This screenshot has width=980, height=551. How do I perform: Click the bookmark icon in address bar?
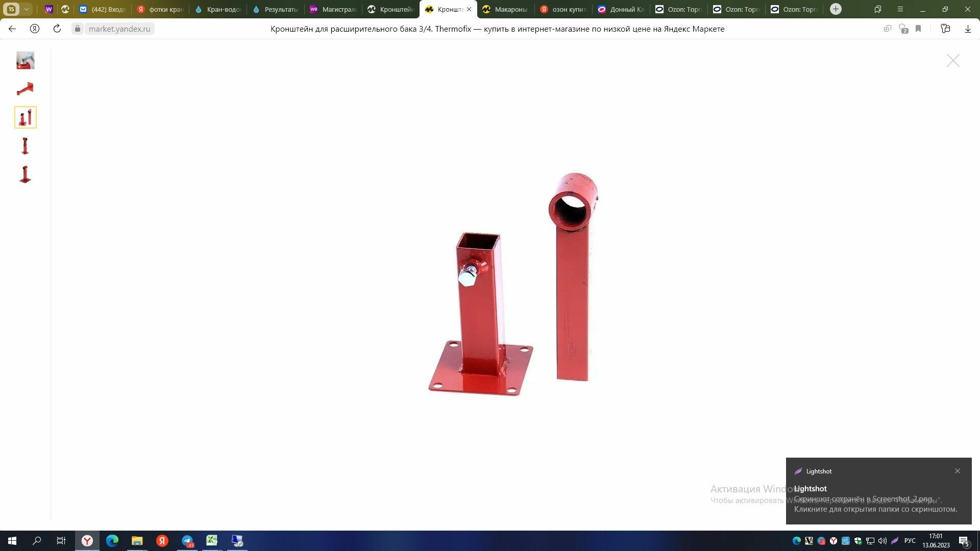918,29
